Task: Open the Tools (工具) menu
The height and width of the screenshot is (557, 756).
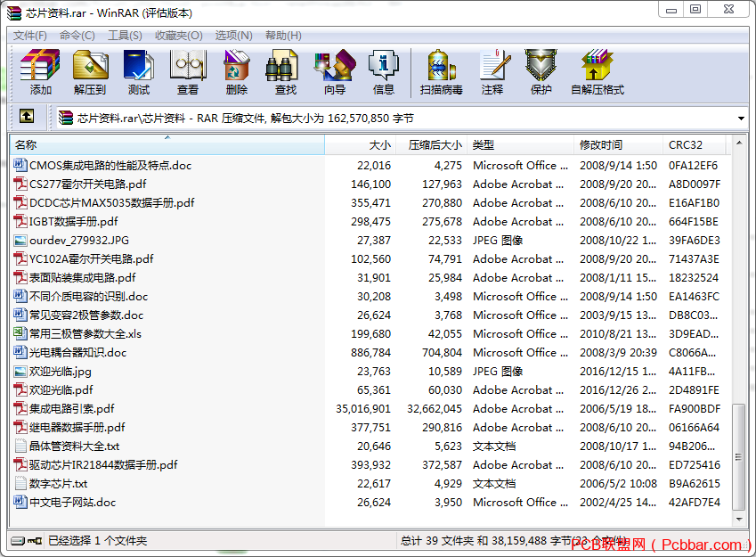Action: pos(125,36)
